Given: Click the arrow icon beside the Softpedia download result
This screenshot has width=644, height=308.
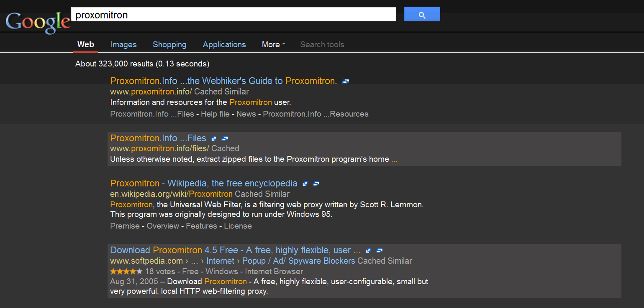Looking at the screenshot, I should pos(368,251).
